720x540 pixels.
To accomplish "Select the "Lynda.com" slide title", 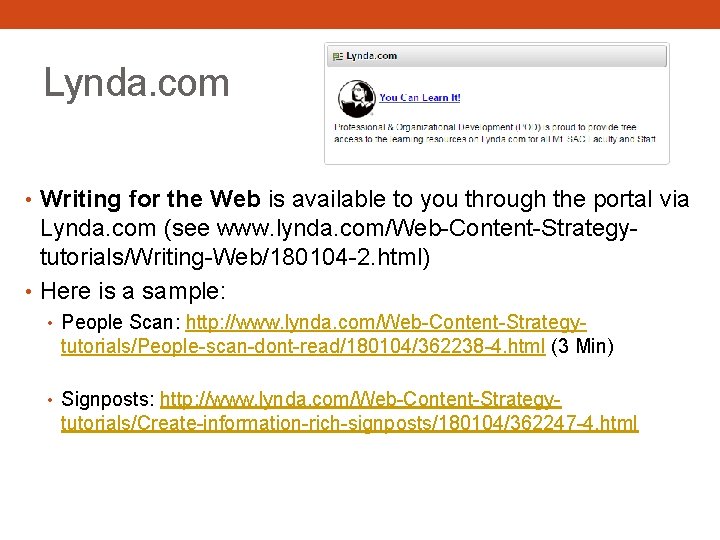I will point(136,83).
